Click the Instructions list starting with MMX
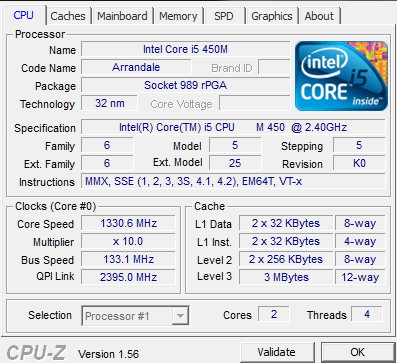Screen dimensions: 397x363 point(233,181)
